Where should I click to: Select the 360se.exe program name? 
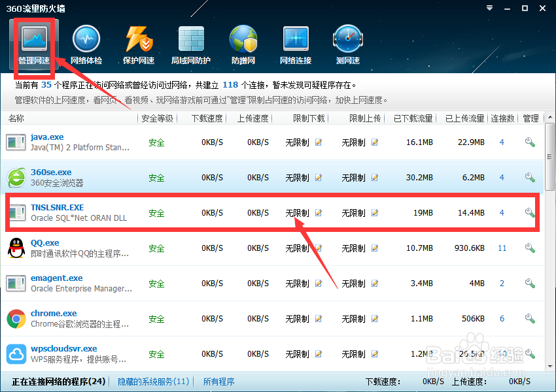point(51,172)
